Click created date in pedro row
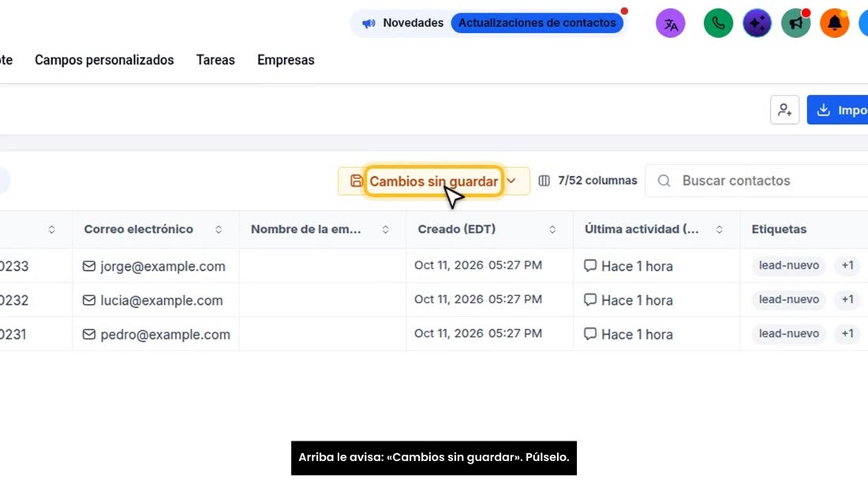 (x=477, y=333)
